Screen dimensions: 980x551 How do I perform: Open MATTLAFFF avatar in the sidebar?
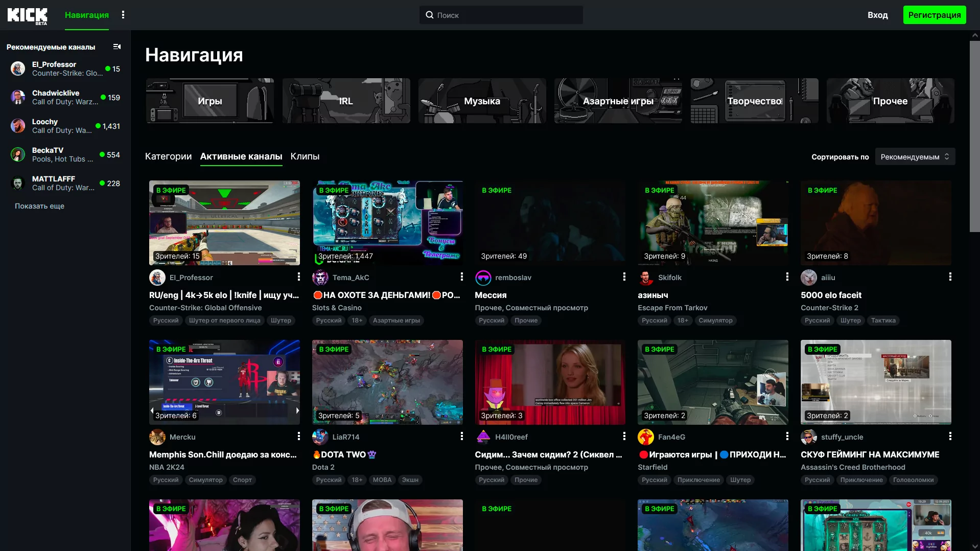pos(18,183)
